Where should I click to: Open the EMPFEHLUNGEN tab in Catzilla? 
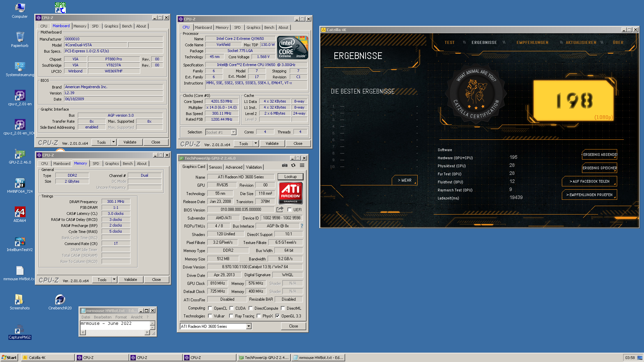click(x=532, y=43)
